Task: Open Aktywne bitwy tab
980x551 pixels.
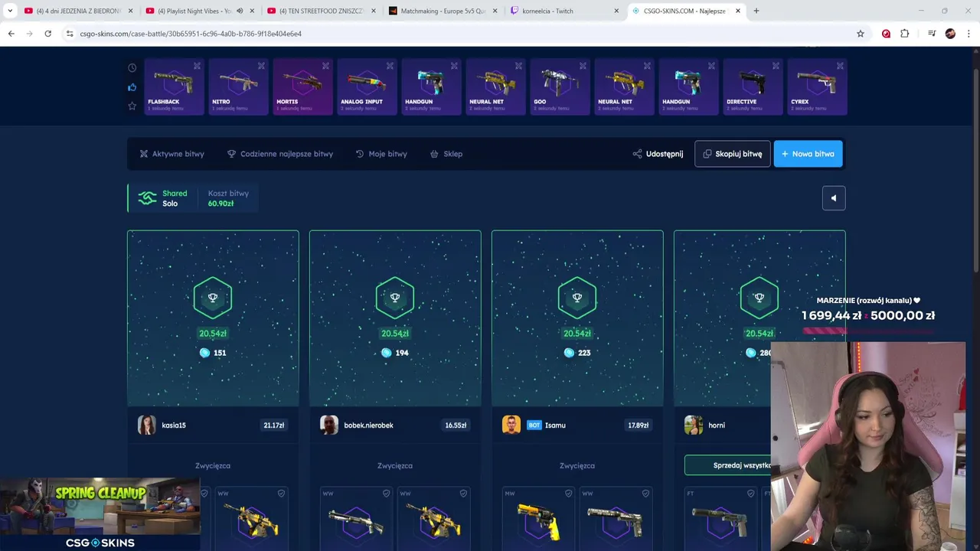Action: click(171, 154)
